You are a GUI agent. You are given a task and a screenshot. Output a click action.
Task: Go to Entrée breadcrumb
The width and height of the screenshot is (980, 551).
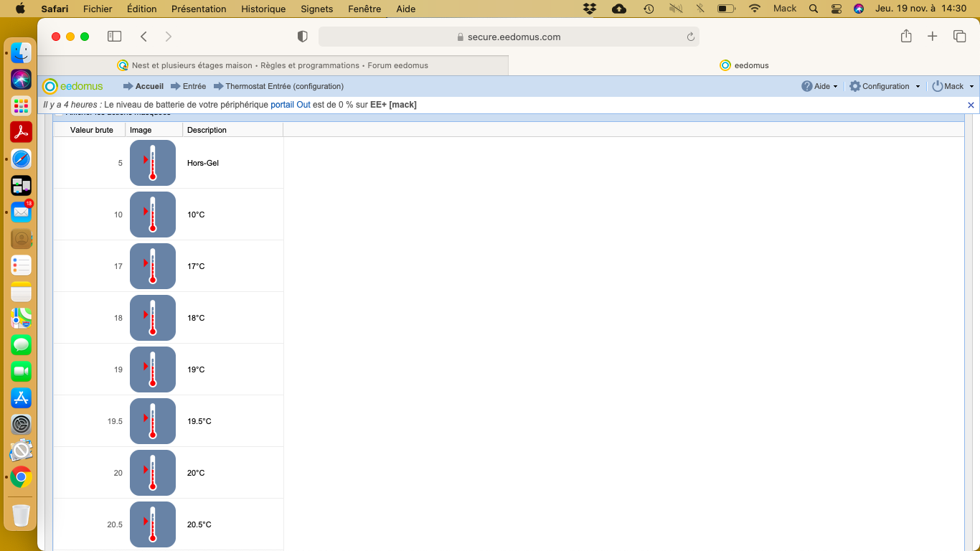tap(188, 86)
